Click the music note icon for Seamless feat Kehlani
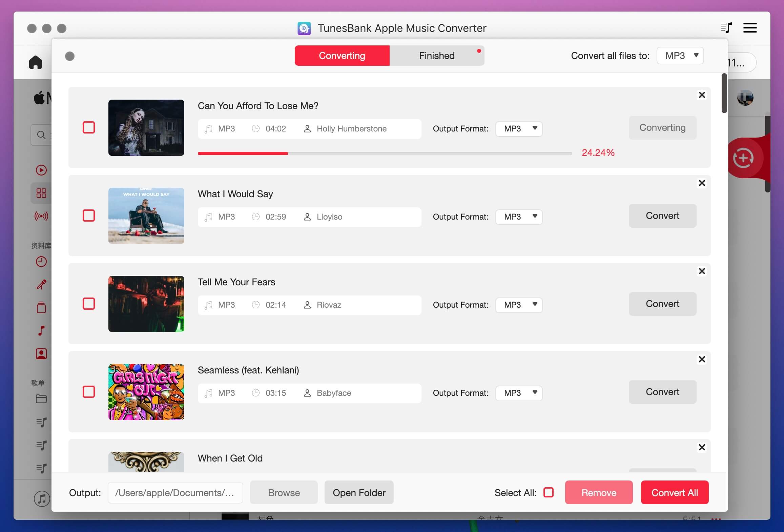 (x=209, y=392)
